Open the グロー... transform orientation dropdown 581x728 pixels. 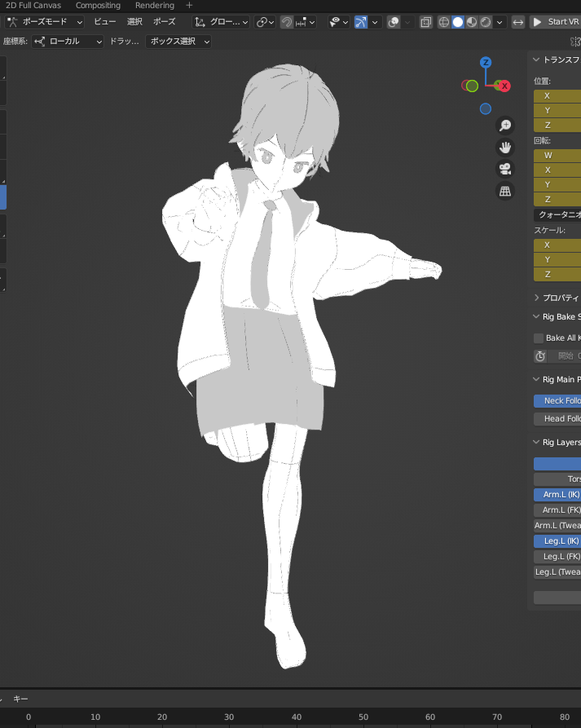pyautogui.click(x=222, y=22)
